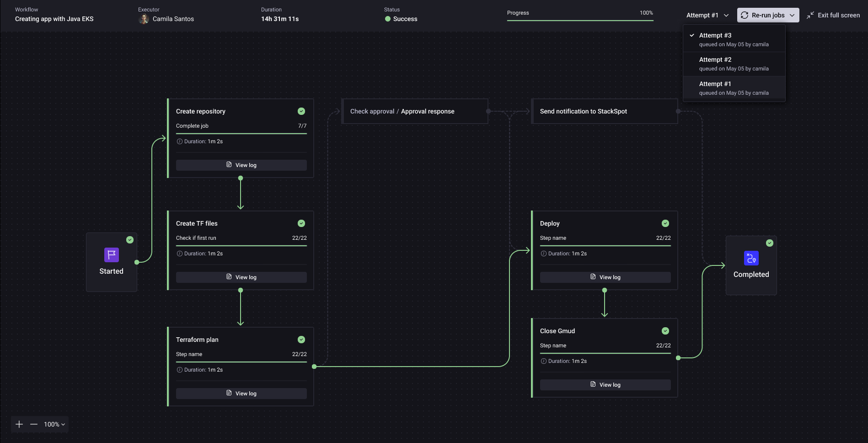
Task: Click the Re-run jobs button
Action: click(766, 15)
